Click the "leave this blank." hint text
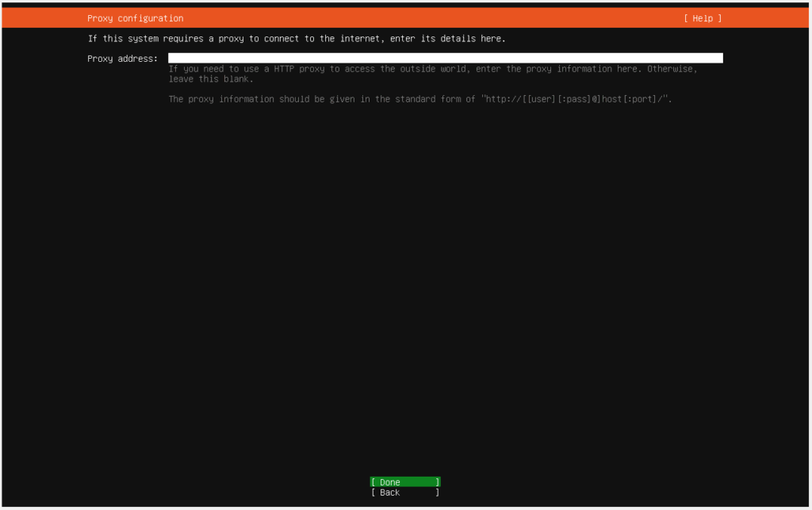812x510 pixels. 211,79
